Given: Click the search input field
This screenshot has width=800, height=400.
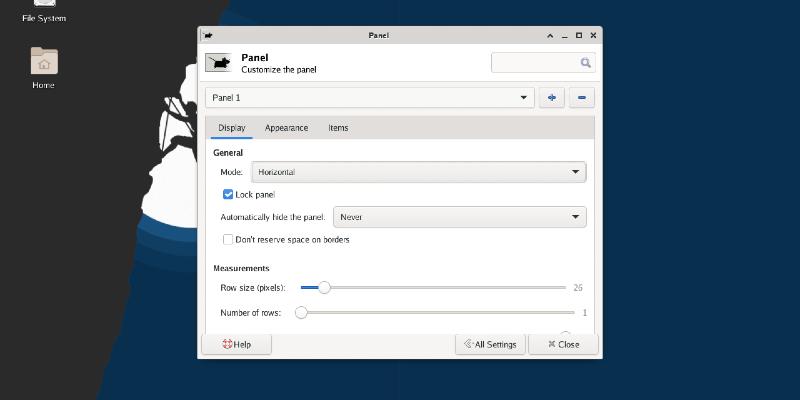Looking at the screenshot, I should (x=535, y=63).
